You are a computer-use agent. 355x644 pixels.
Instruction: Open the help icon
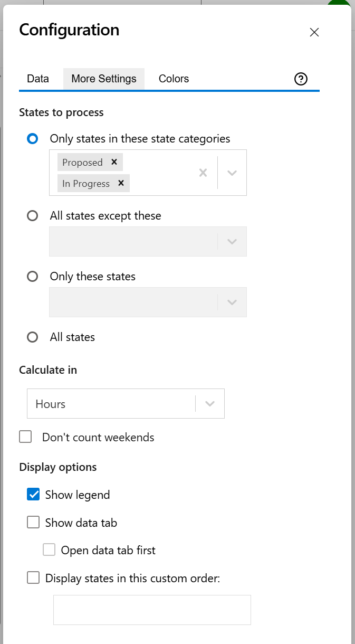(301, 79)
